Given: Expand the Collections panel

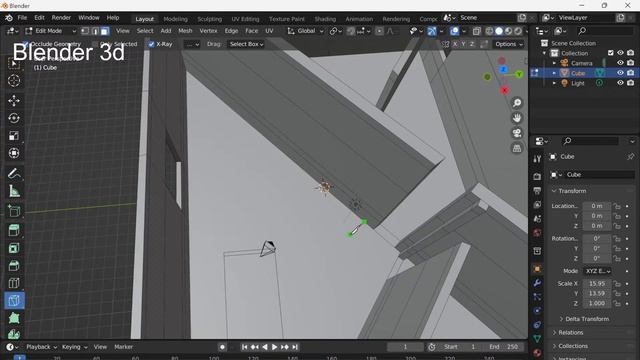Looking at the screenshot, I should pyautogui.click(x=573, y=346).
